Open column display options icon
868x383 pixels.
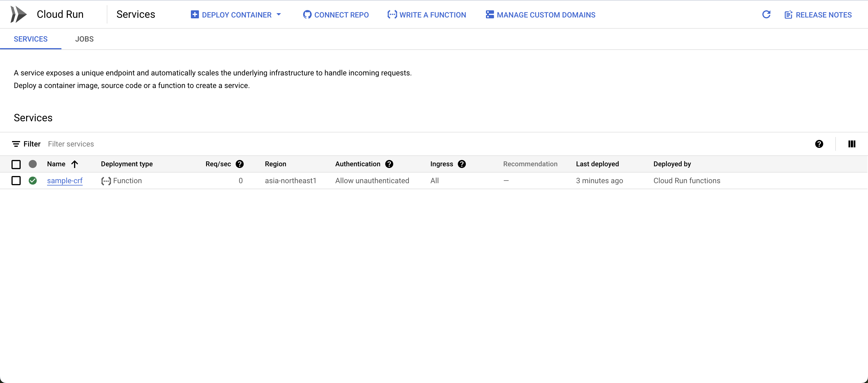click(851, 144)
